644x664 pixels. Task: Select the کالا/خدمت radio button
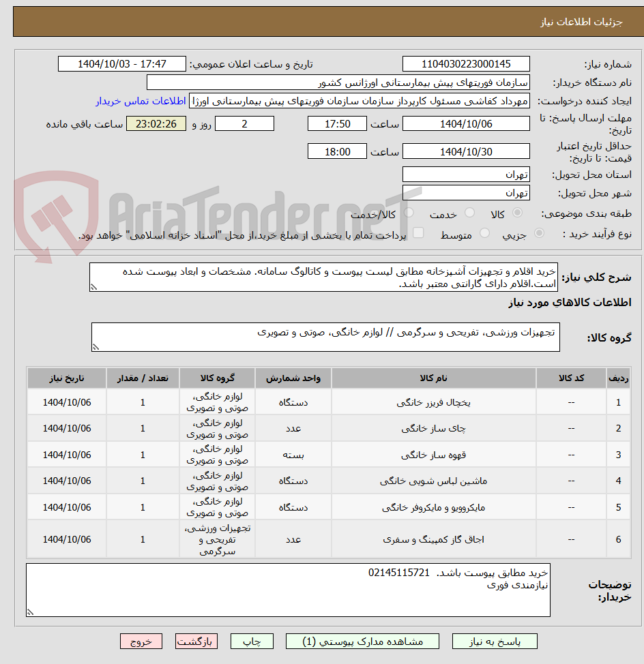[x=409, y=213]
